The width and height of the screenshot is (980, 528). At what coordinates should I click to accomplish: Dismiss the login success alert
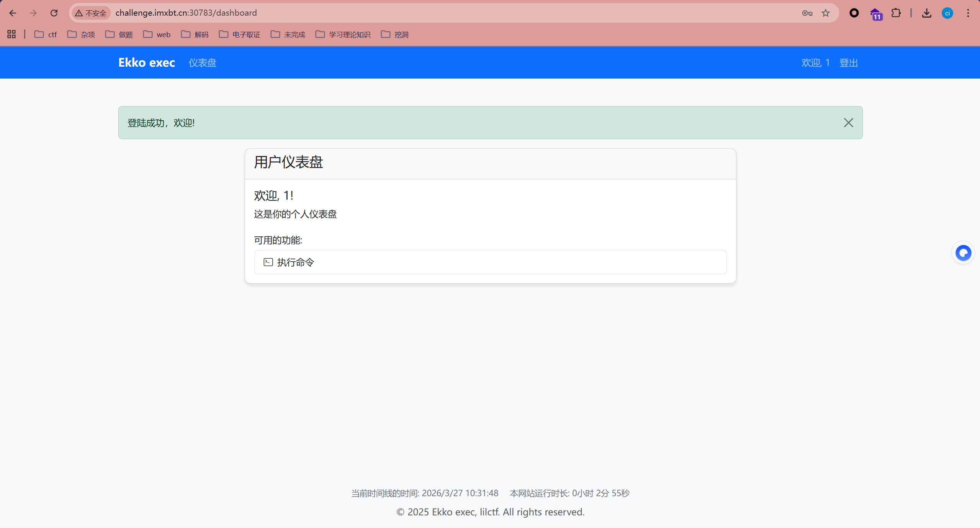coord(848,123)
